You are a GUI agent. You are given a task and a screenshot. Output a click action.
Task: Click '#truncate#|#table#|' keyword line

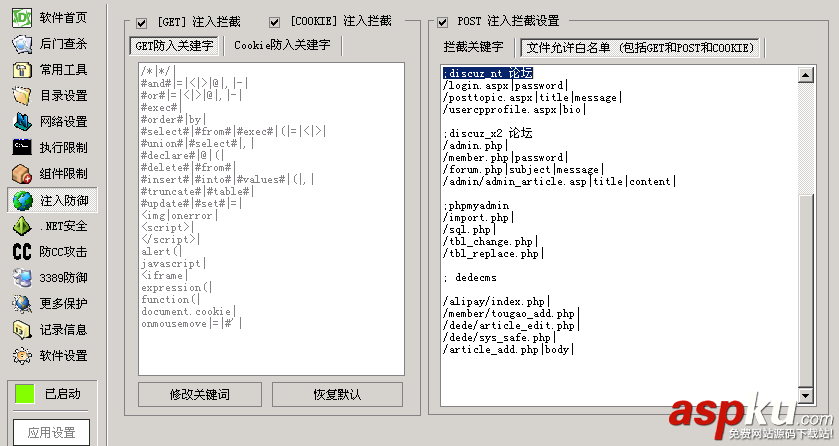pos(197,191)
